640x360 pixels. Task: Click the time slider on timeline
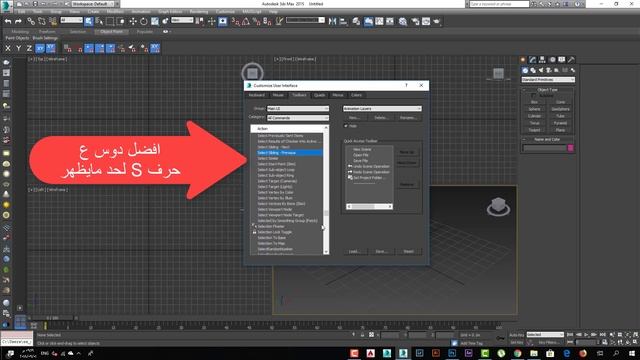point(52,318)
